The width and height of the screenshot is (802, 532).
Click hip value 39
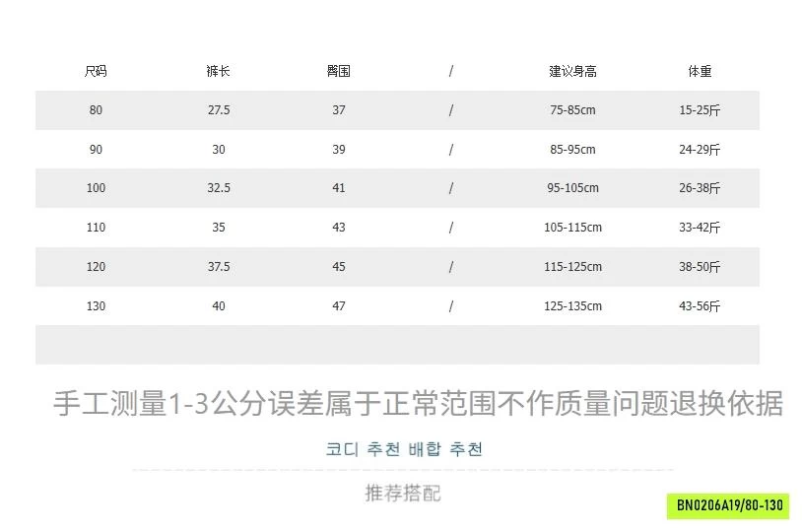[x=339, y=150]
